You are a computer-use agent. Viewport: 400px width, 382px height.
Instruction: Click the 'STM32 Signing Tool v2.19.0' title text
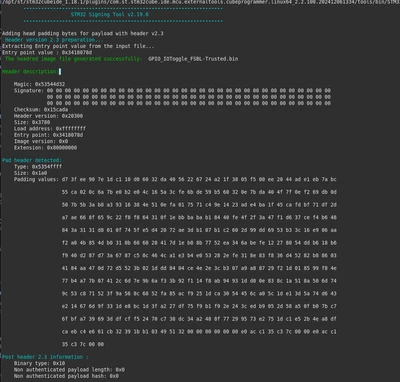click(x=110, y=14)
